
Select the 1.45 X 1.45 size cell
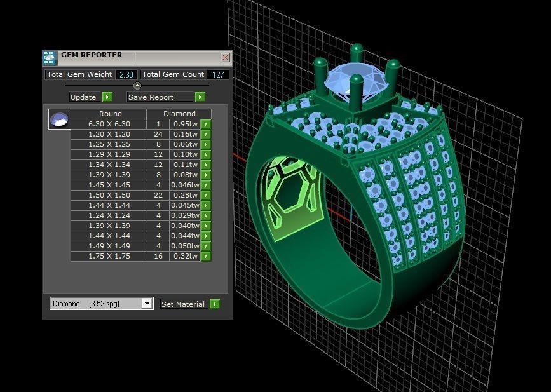point(109,185)
